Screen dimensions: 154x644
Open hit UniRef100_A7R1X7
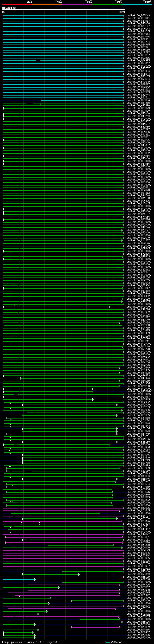click(138, 26)
